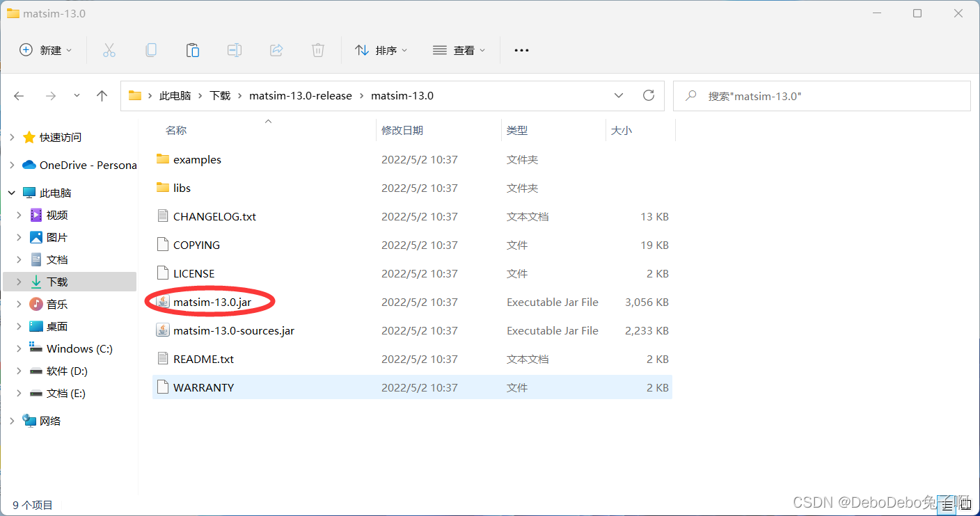Select Pictures (图片) in sidebar
Image resolution: width=980 pixels, height=516 pixels.
[x=56, y=237]
